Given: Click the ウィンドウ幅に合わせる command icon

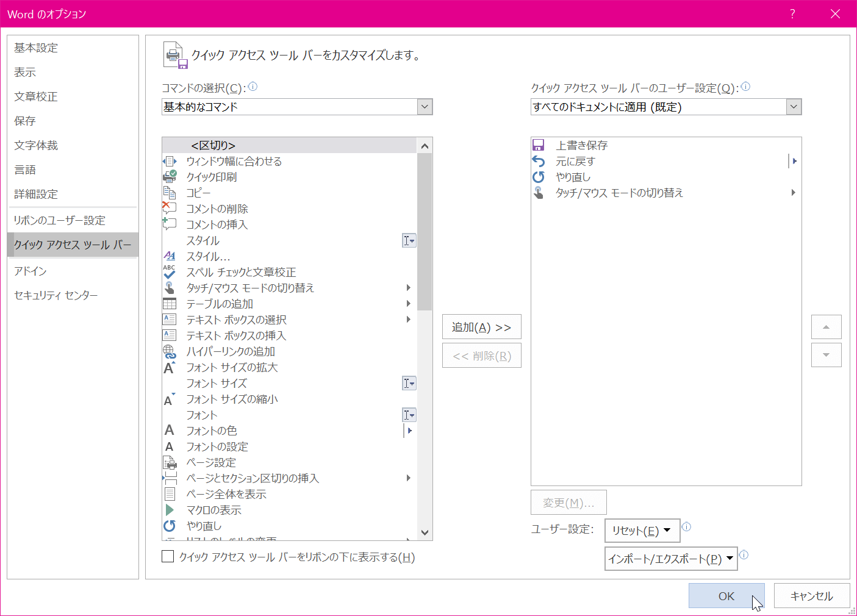Looking at the screenshot, I should 170,161.
